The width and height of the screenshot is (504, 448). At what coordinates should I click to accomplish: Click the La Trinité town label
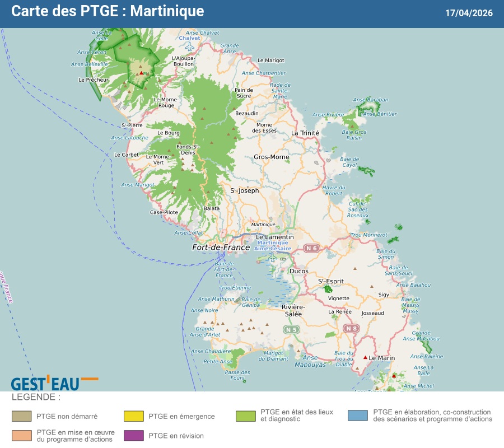305,133
